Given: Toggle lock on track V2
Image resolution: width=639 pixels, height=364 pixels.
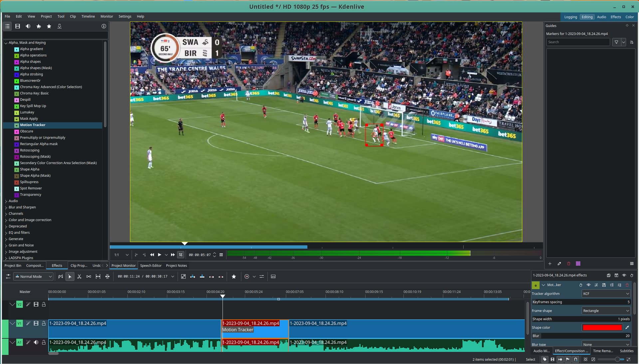Looking at the screenshot, I should 44,304.
